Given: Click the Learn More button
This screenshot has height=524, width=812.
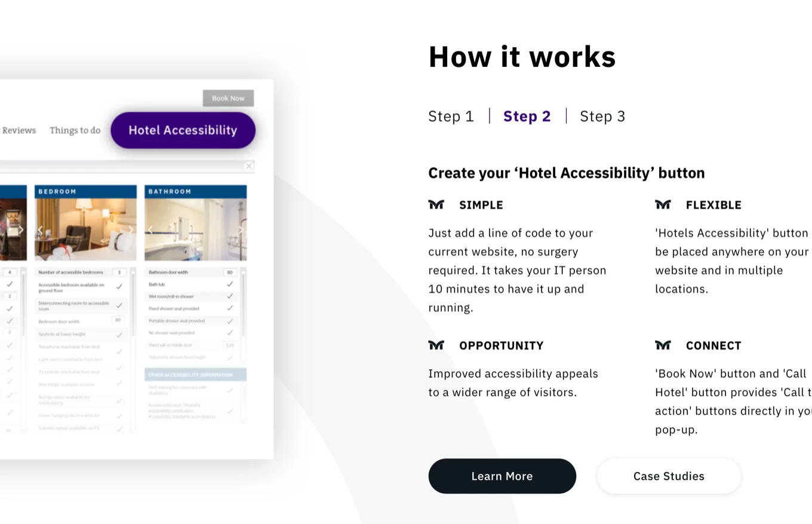Looking at the screenshot, I should (502, 476).
